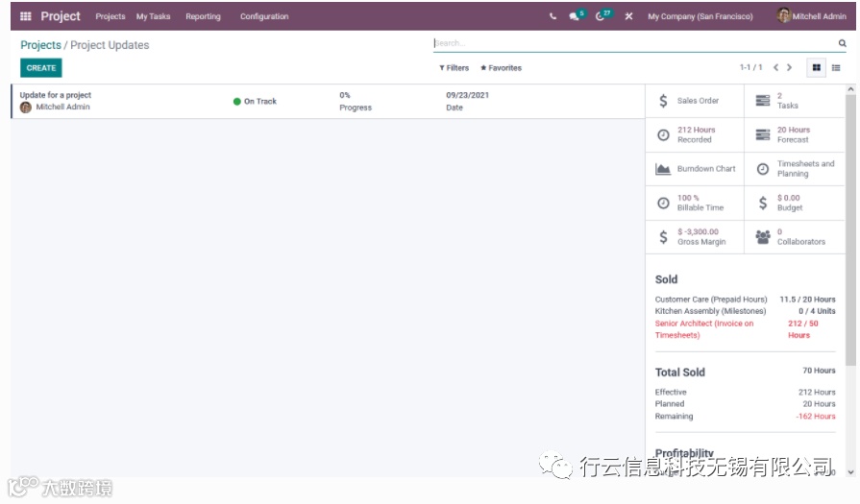Click the Sales Order dollar icon
Image resolution: width=860 pixels, height=504 pixels.
tap(663, 101)
